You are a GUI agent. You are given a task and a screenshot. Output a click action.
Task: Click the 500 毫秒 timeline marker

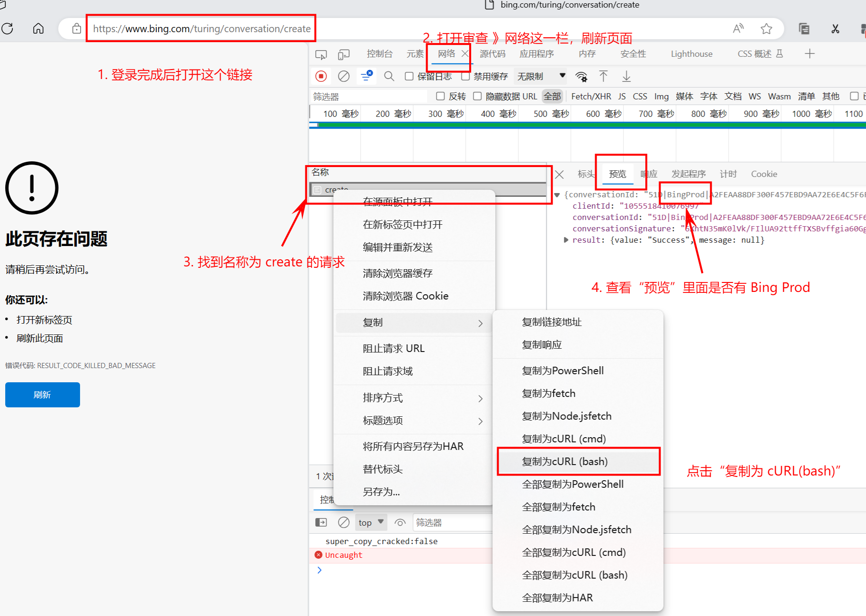tap(551, 114)
